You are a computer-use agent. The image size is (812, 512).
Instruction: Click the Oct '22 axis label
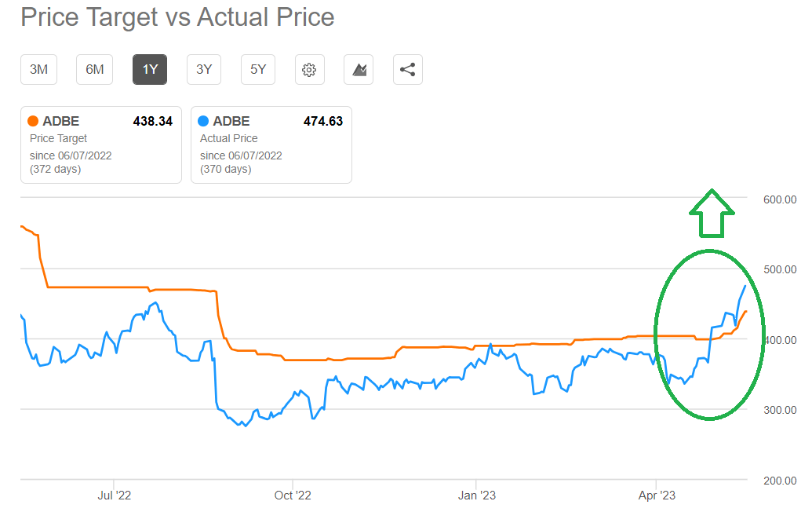click(x=293, y=496)
